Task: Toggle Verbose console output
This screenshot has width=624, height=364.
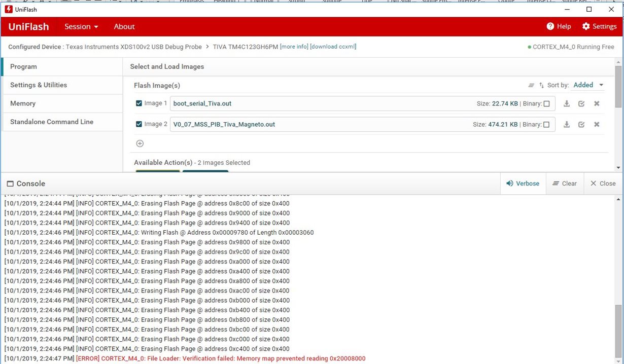Action: coord(523,184)
